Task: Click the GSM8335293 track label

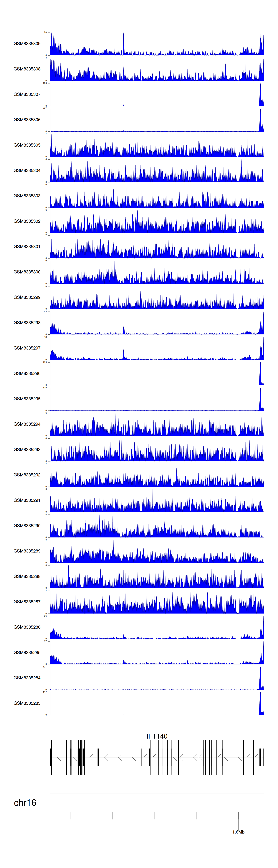Action: (x=27, y=450)
